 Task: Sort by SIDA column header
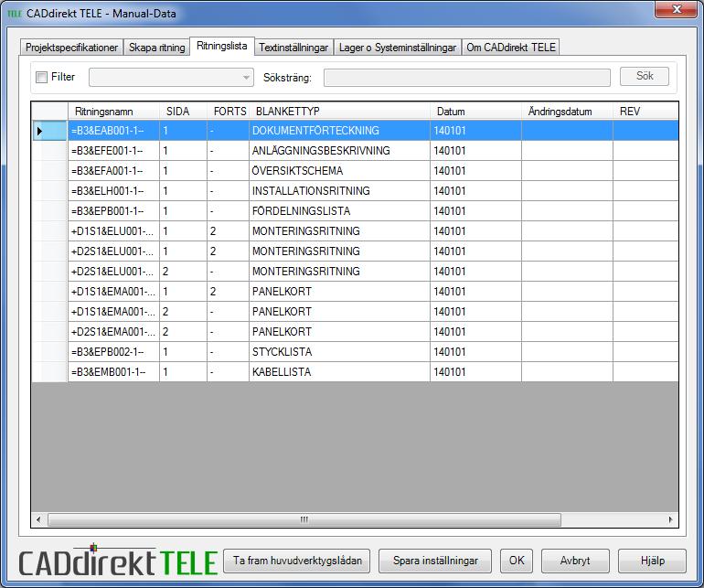(183, 112)
